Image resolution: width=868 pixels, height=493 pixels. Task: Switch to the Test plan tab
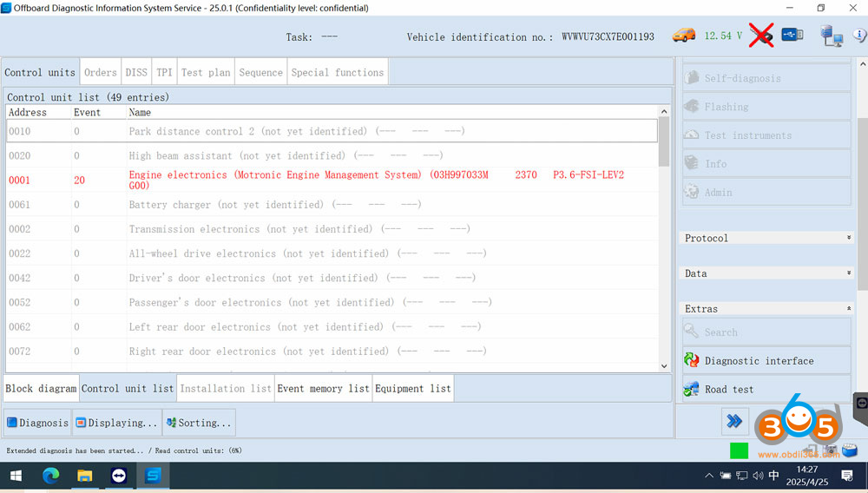(207, 73)
